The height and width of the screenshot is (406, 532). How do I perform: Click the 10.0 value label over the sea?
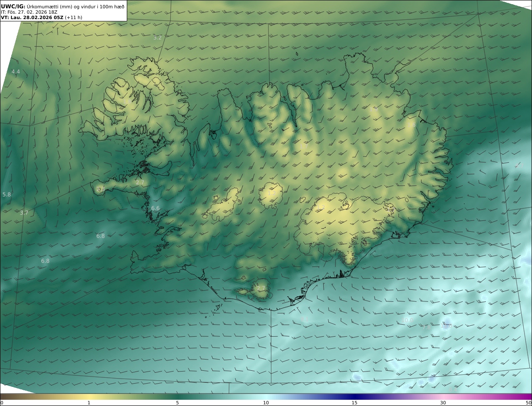[408, 320]
